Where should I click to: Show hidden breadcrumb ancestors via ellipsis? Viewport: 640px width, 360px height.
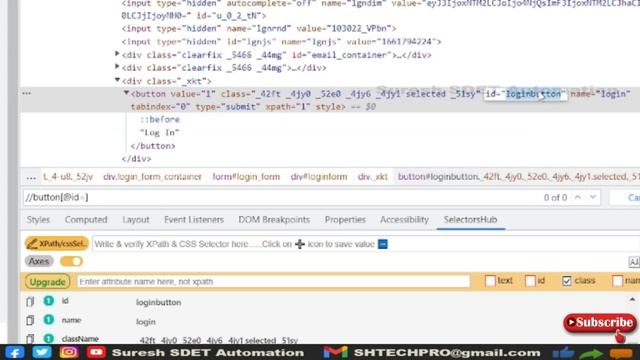tap(31, 178)
